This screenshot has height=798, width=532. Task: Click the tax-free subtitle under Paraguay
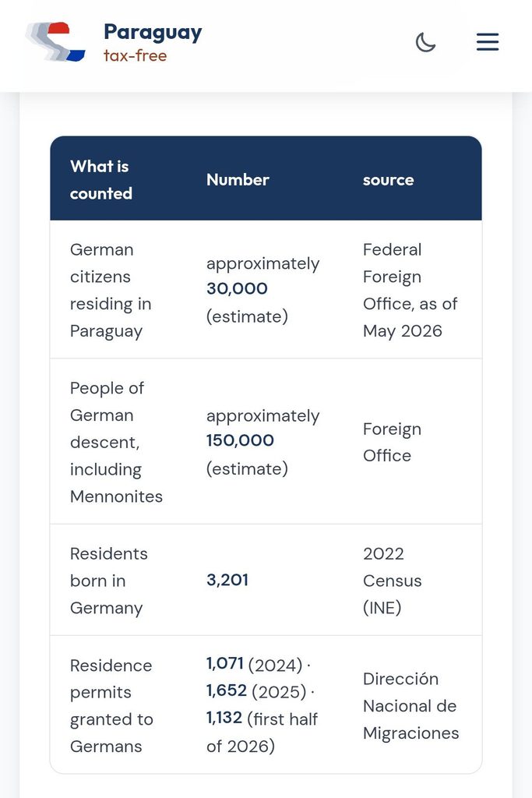136,55
